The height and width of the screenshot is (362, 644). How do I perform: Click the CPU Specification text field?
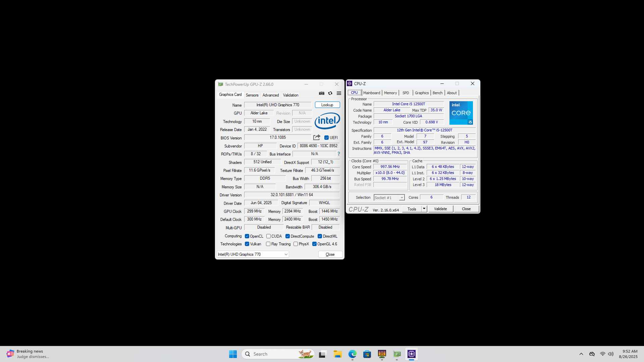[425, 130]
